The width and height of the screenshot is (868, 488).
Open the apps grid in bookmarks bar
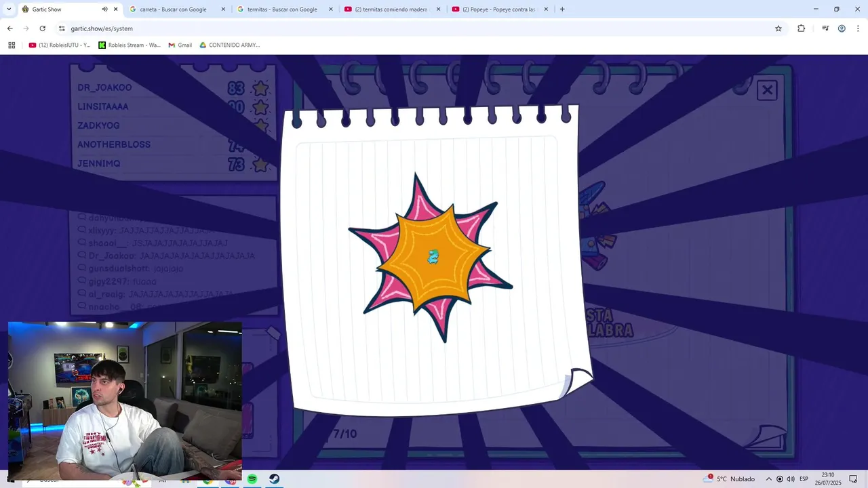coord(12,45)
